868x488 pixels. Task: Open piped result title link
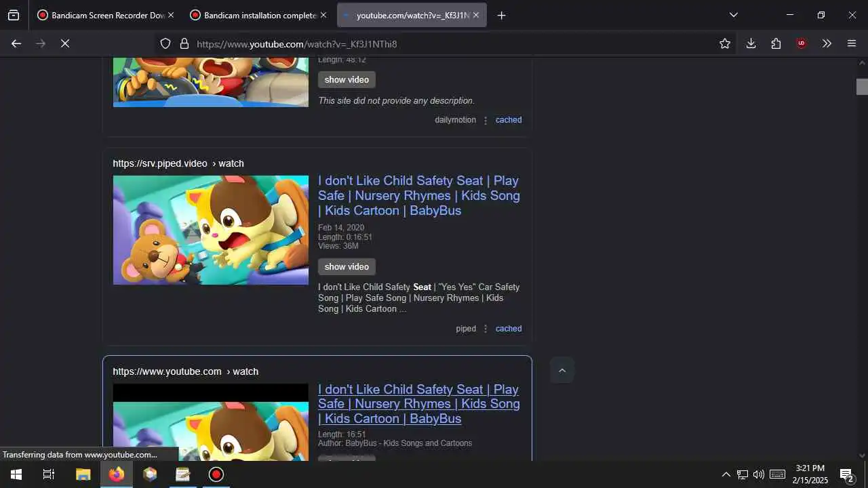[x=419, y=196]
